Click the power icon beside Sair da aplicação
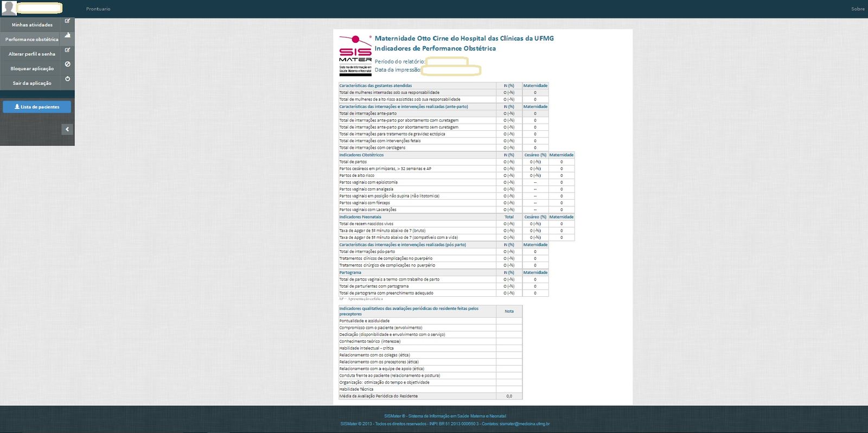This screenshot has width=868, height=433. (x=67, y=79)
